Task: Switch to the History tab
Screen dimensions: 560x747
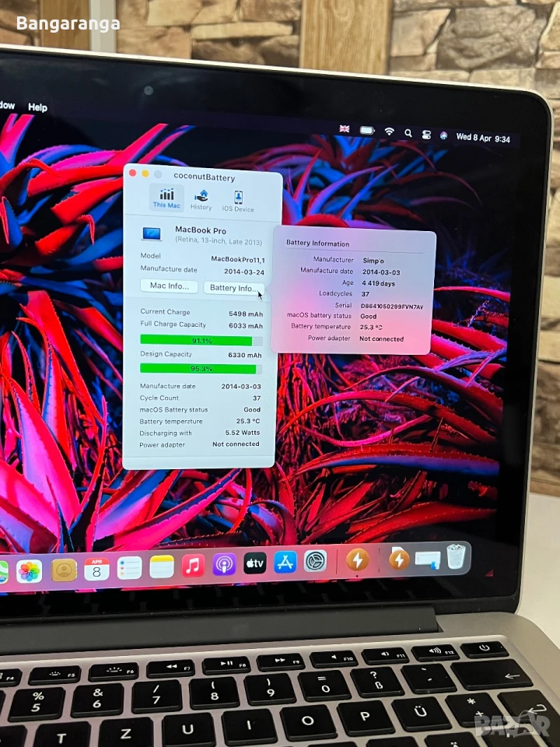Action: pos(201,200)
